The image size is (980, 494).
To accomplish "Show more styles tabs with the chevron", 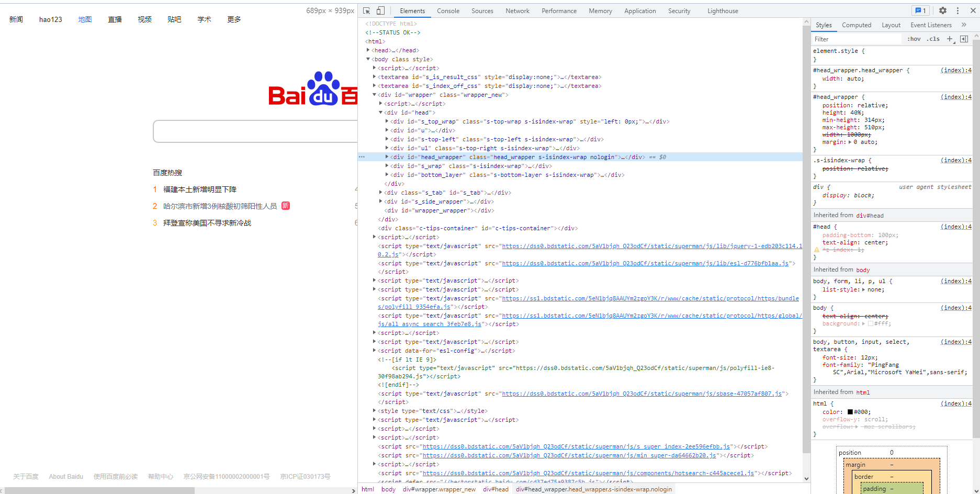I will [x=964, y=25].
